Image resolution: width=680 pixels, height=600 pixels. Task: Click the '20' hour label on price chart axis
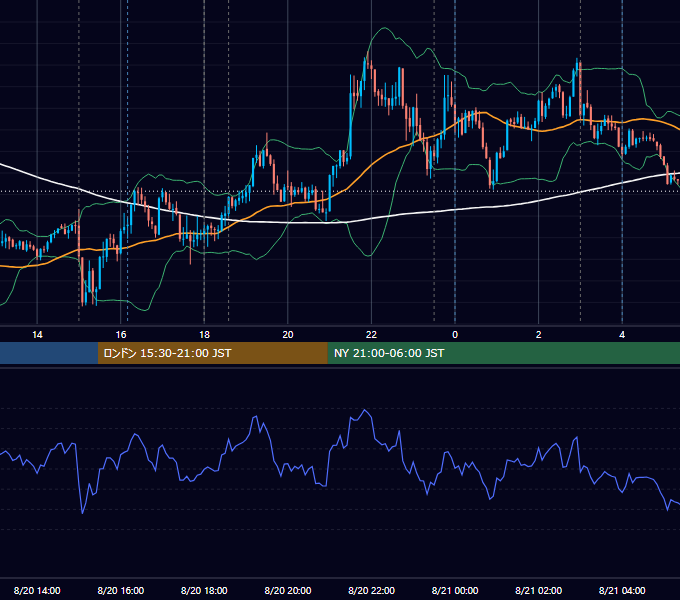click(288, 335)
